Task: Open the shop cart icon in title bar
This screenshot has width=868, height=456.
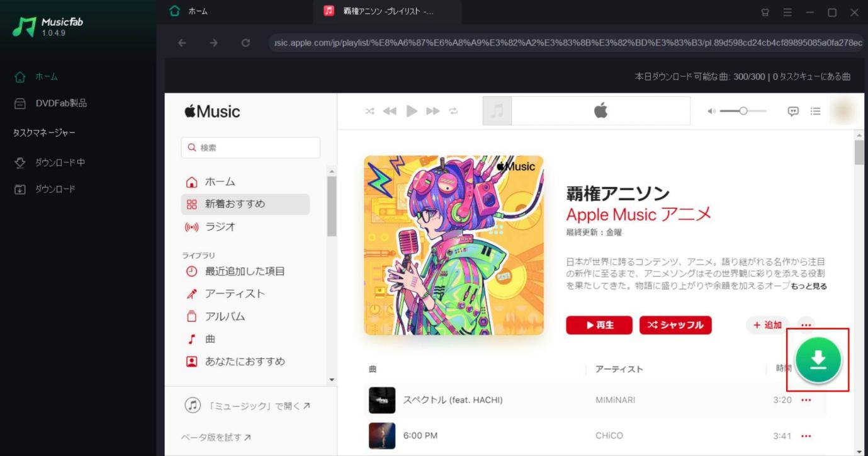Action: tap(765, 12)
